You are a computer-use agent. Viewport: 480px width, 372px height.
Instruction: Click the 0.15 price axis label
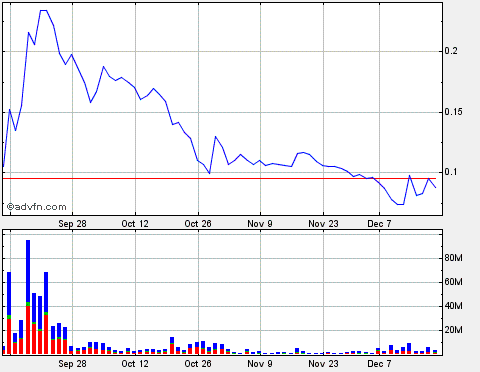click(x=453, y=112)
